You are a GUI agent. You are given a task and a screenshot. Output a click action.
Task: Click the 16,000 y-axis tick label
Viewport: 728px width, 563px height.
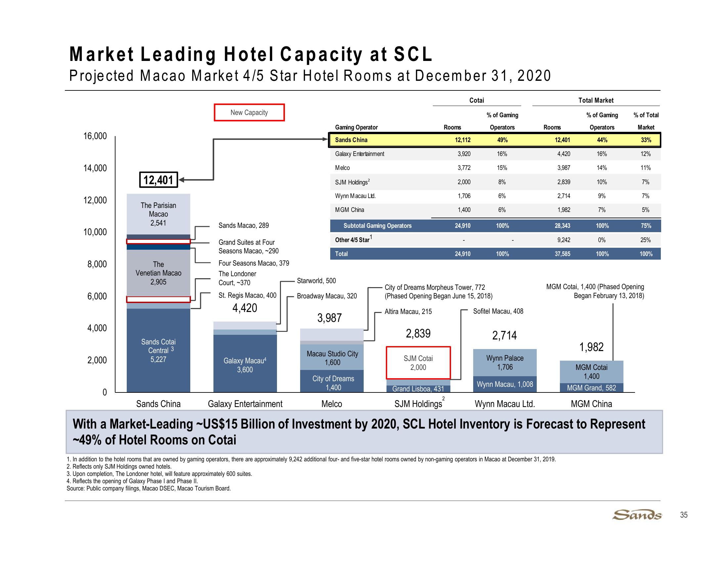click(95, 136)
